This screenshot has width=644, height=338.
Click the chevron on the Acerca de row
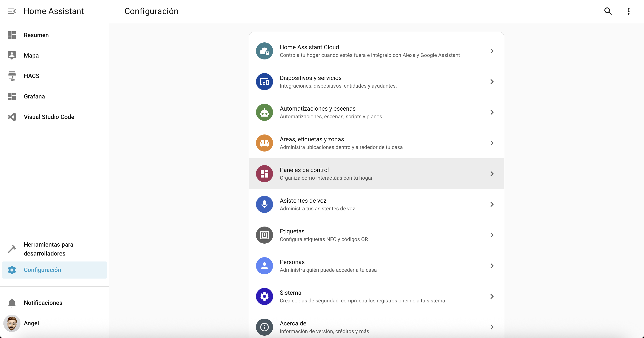pos(492,327)
